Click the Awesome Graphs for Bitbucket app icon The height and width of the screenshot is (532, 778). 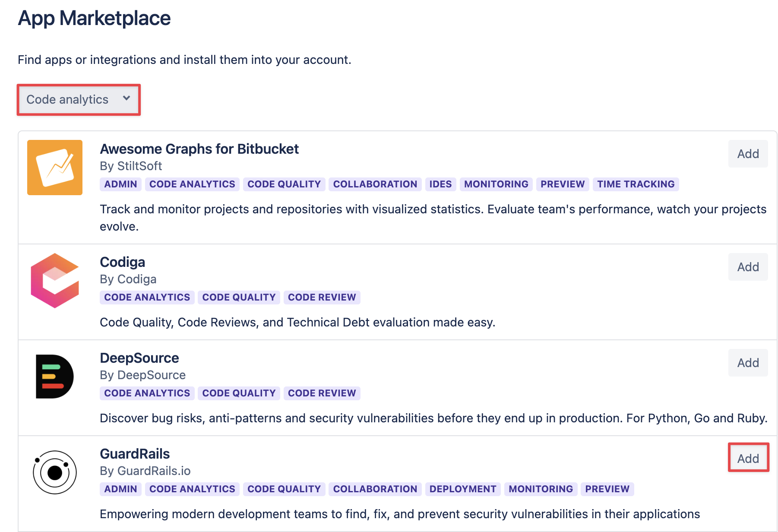[x=55, y=168]
